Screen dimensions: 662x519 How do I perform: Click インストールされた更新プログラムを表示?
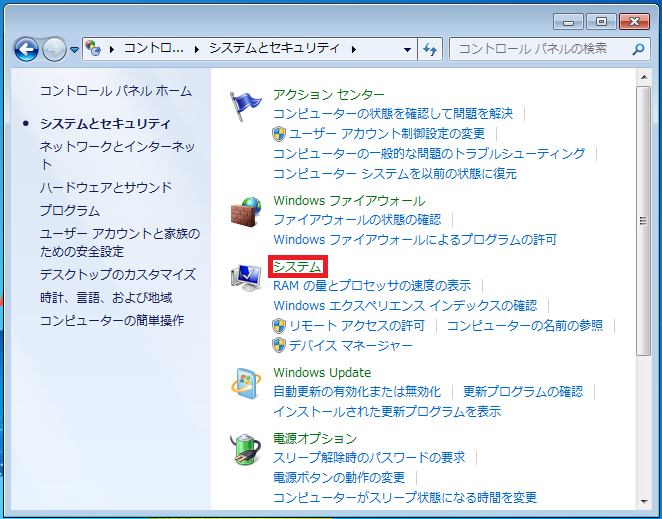tap(387, 411)
